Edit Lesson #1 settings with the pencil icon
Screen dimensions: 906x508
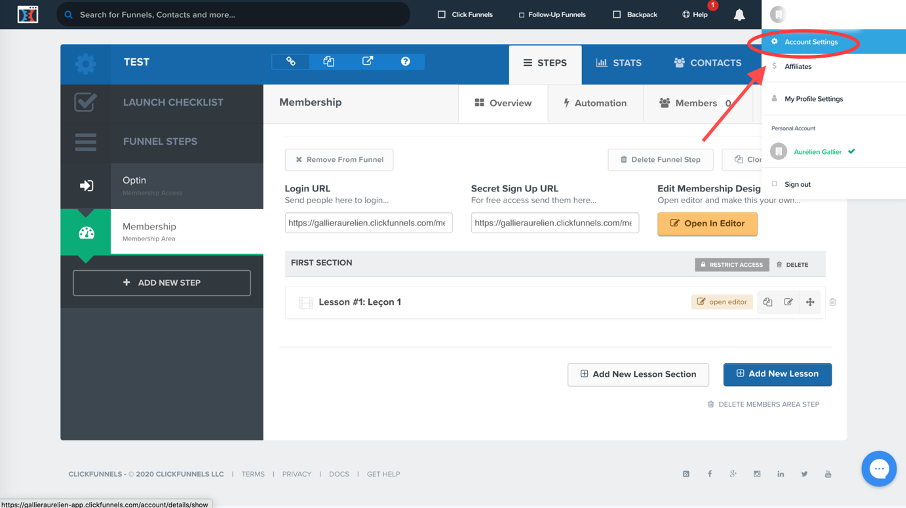[x=788, y=302]
